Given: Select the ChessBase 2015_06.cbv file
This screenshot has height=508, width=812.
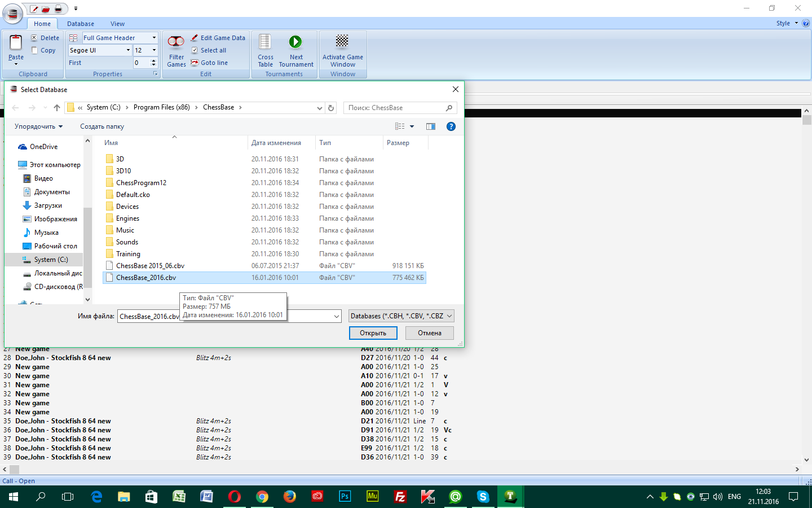Looking at the screenshot, I should point(150,266).
